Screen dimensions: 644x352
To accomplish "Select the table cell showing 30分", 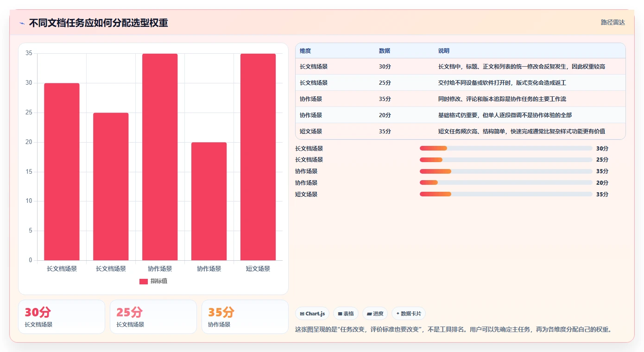I will pyautogui.click(x=385, y=67).
